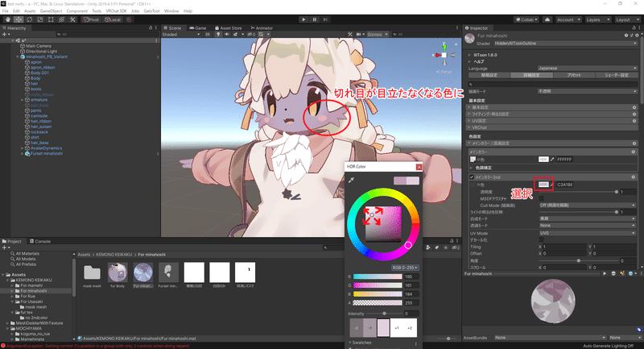644x349 pixels.
Task: Click the 簡易設定 button in Inspector
Action: [489, 75]
